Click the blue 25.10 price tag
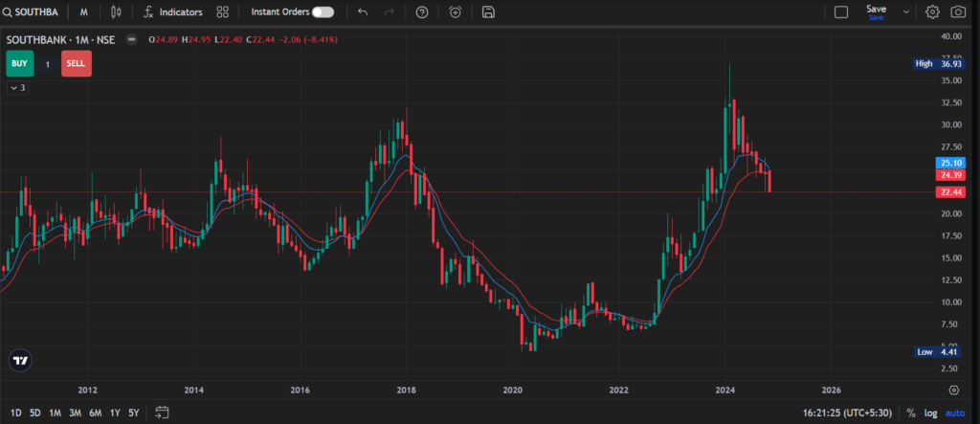 coord(950,164)
